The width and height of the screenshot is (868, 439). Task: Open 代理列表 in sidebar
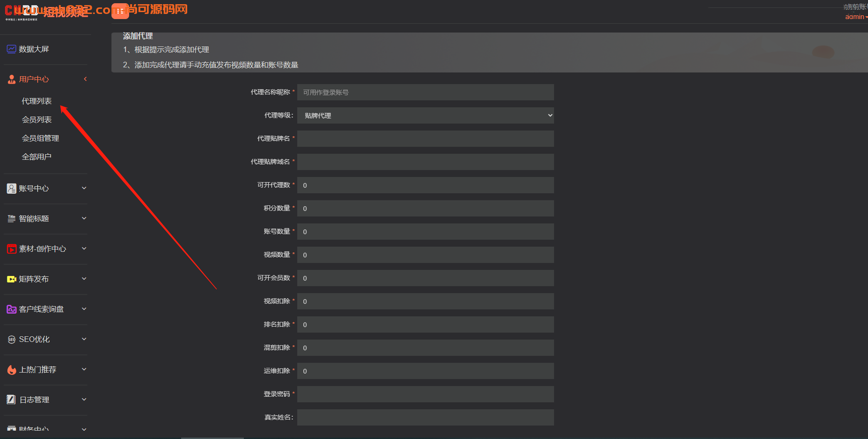(x=37, y=101)
